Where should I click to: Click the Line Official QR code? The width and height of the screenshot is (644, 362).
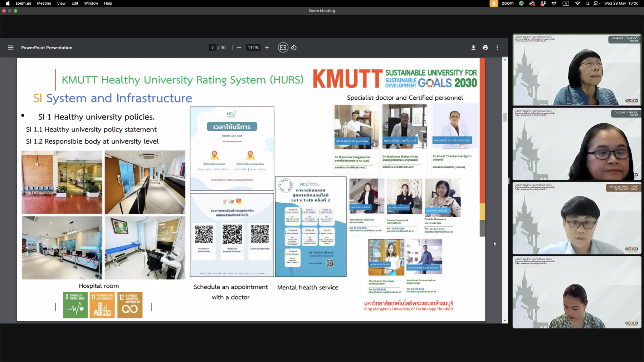coord(204,234)
